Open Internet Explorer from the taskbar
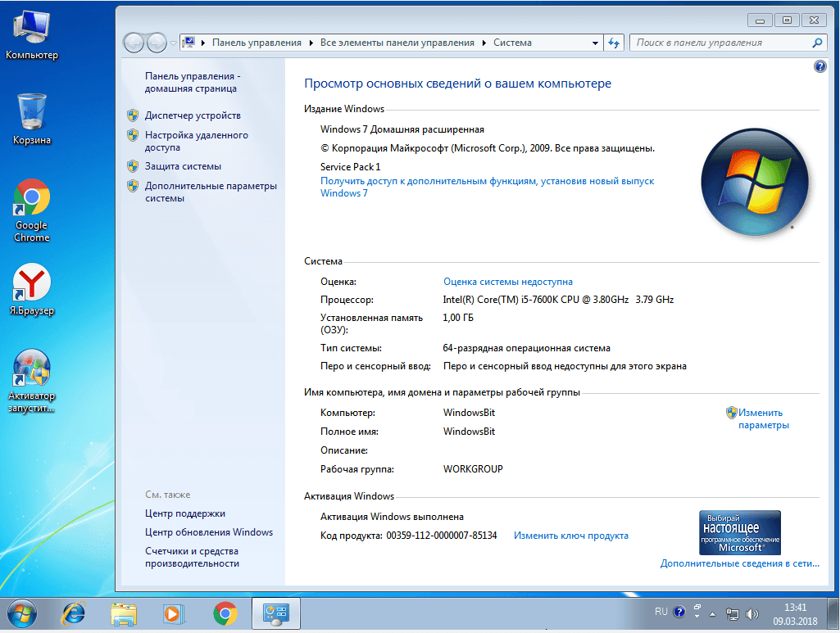 point(72,613)
